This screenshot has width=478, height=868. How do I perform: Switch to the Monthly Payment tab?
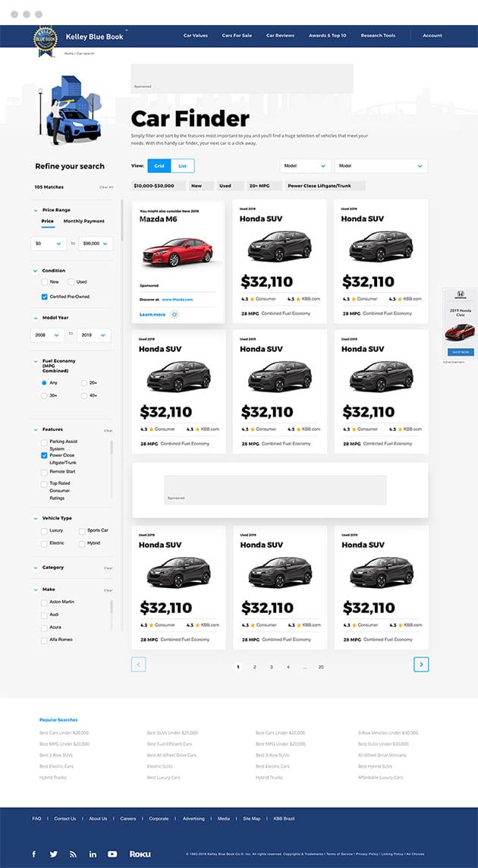pos(83,222)
